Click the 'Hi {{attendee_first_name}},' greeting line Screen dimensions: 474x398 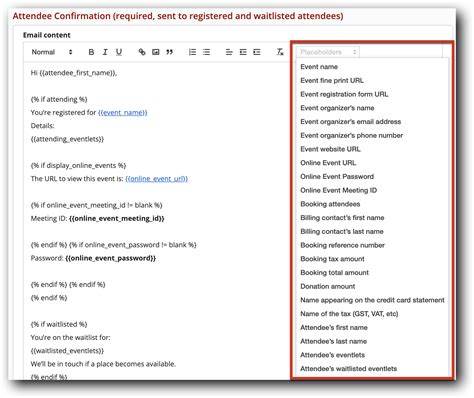(x=74, y=73)
